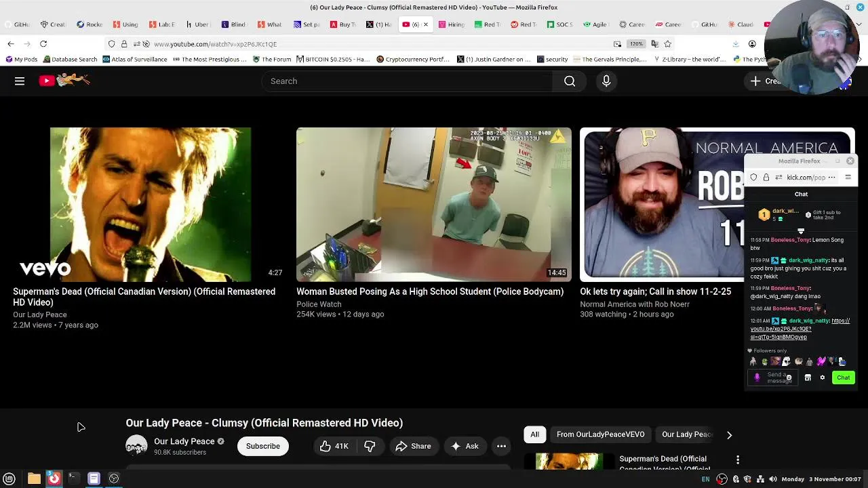Open My Pods bookmark

pyautogui.click(x=22, y=60)
